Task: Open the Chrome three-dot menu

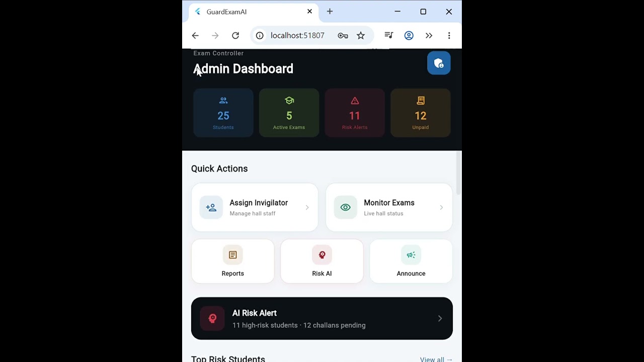Action: click(x=449, y=35)
